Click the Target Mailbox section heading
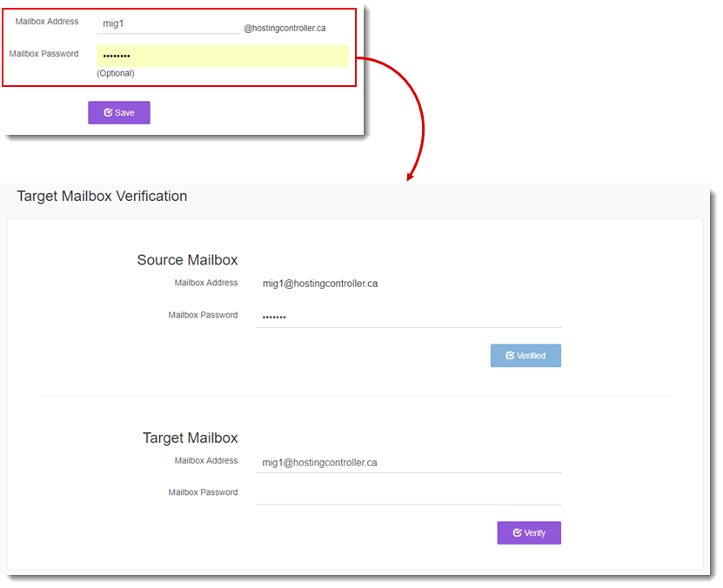The width and height of the screenshot is (723, 588). pyautogui.click(x=190, y=438)
